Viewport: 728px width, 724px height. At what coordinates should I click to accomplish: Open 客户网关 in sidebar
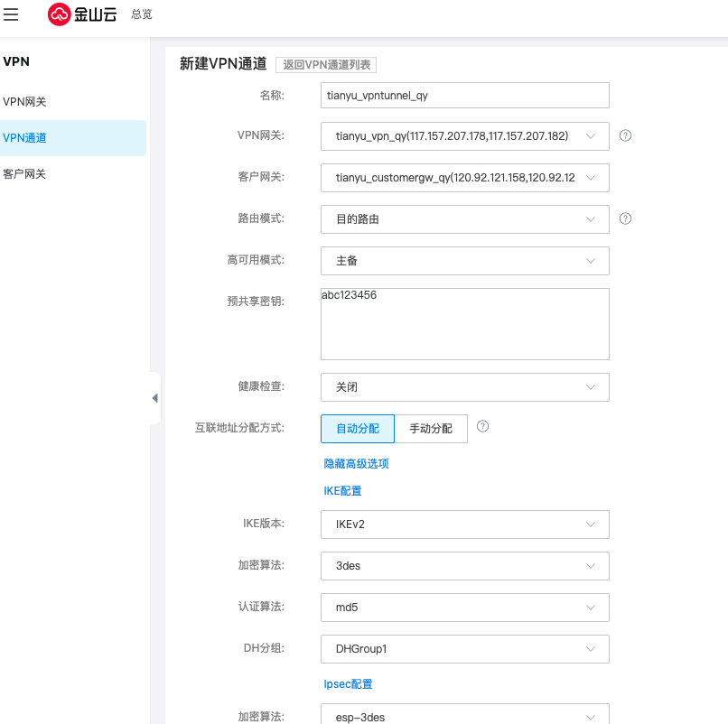pyautogui.click(x=24, y=174)
